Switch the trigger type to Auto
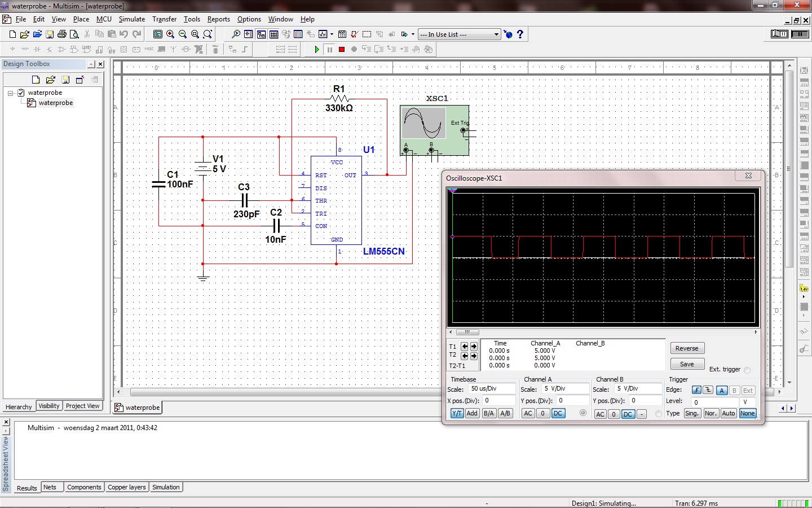Image resolution: width=812 pixels, height=508 pixels. click(729, 413)
